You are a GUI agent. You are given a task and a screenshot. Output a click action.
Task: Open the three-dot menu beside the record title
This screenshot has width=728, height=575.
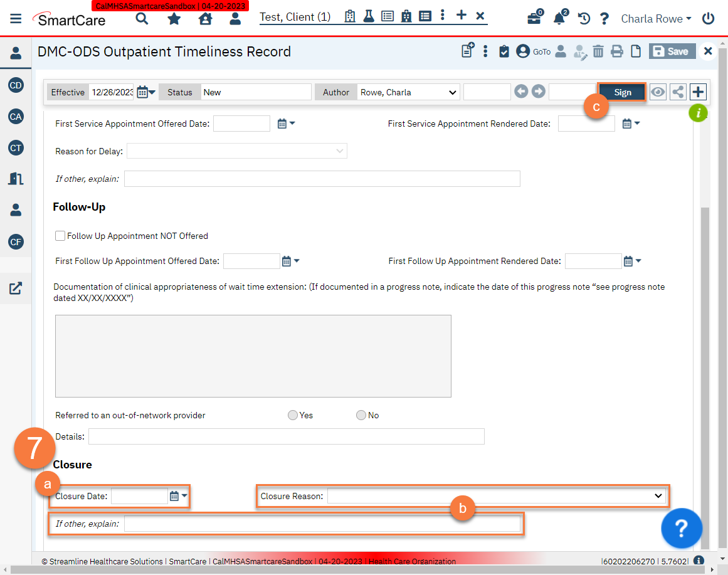[485, 51]
